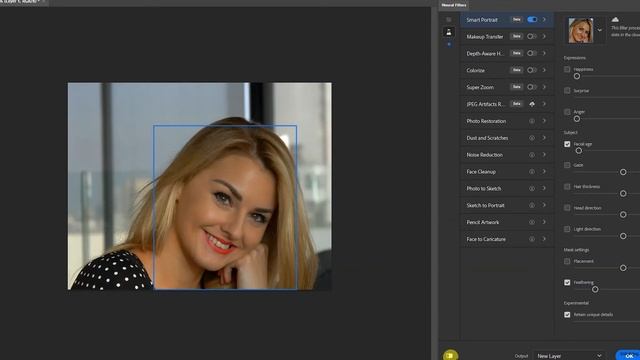Open the Output New Layer dropdown

click(x=569, y=356)
